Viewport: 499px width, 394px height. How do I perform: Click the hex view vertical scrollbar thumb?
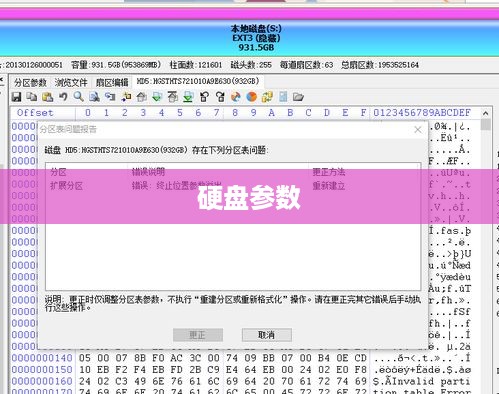486,125
